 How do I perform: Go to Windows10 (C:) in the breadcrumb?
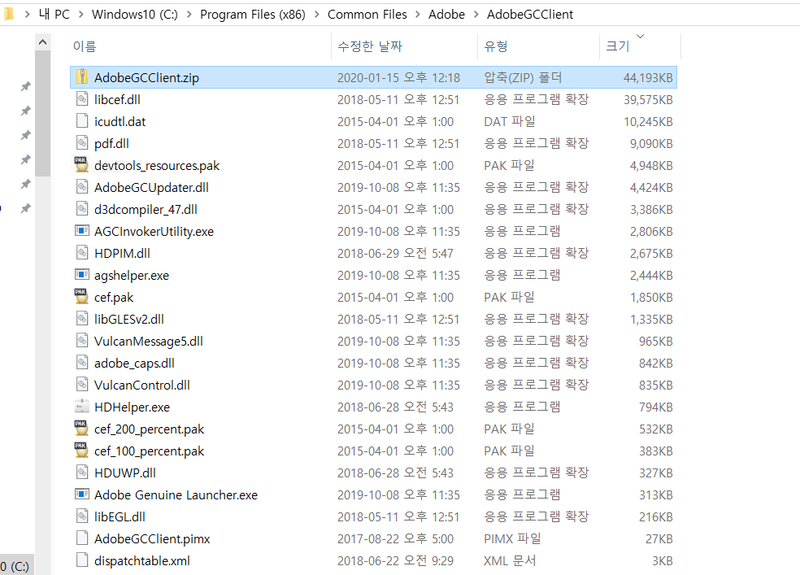(x=135, y=14)
